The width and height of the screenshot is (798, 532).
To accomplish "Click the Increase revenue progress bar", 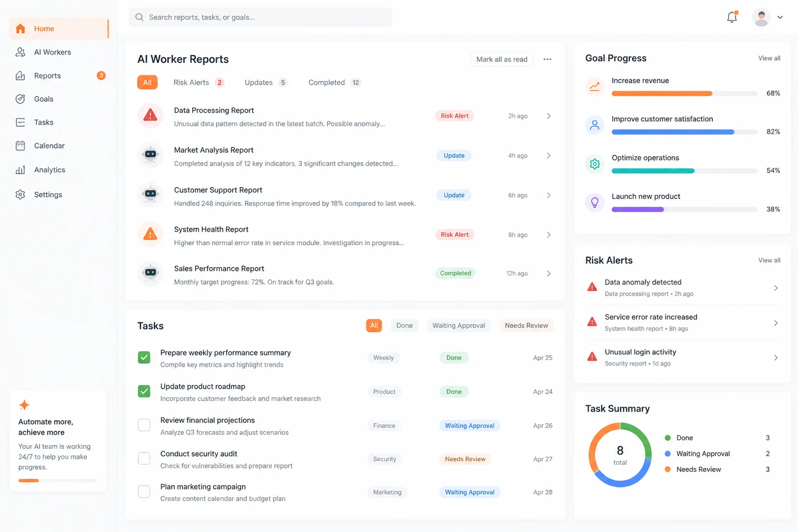I will click(685, 94).
